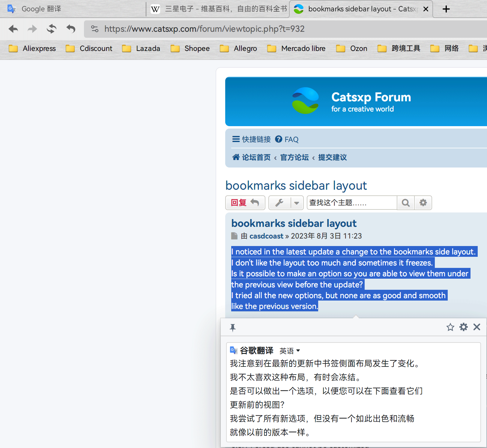This screenshot has width=487, height=448.
Task: Click the 查找这个主题 search input field
Action: [352, 203]
